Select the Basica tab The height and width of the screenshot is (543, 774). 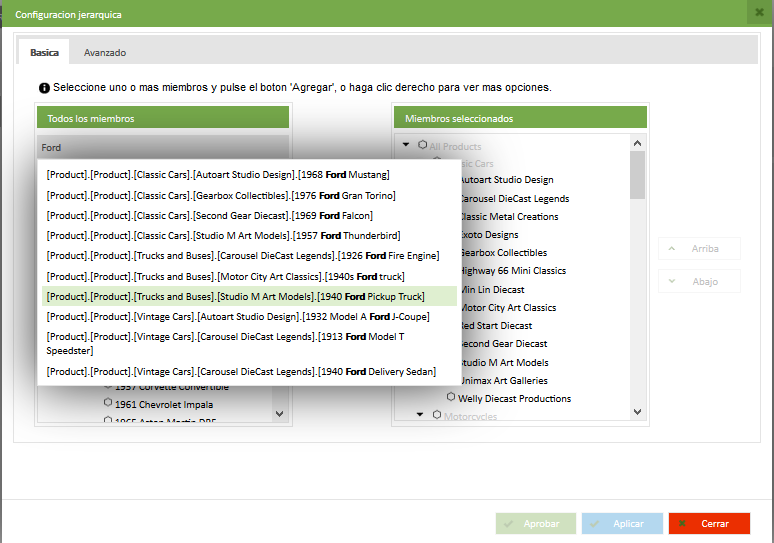point(44,52)
